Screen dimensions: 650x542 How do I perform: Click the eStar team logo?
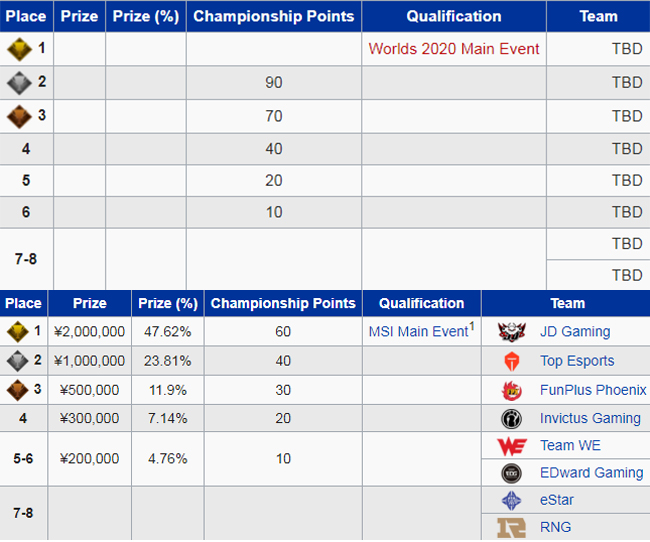[512, 501]
